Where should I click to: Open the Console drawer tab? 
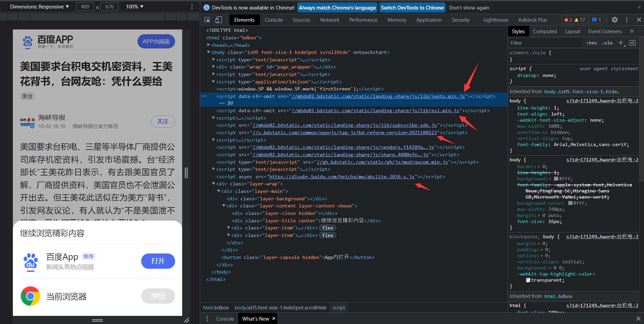pos(225,319)
